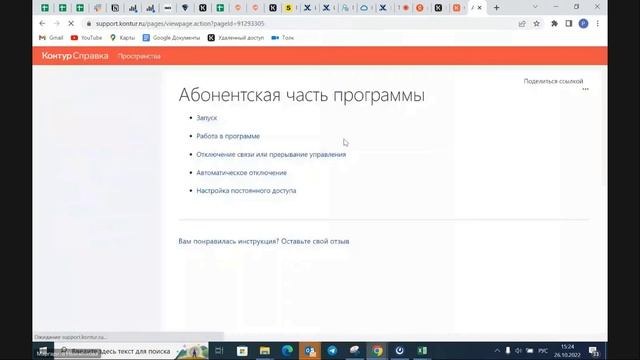Click the Windows Start button
Screen dimensions: 640x360
(x=43, y=351)
